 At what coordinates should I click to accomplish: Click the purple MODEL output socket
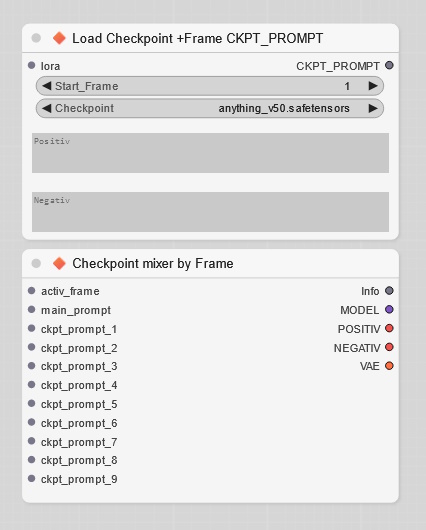tap(389, 310)
